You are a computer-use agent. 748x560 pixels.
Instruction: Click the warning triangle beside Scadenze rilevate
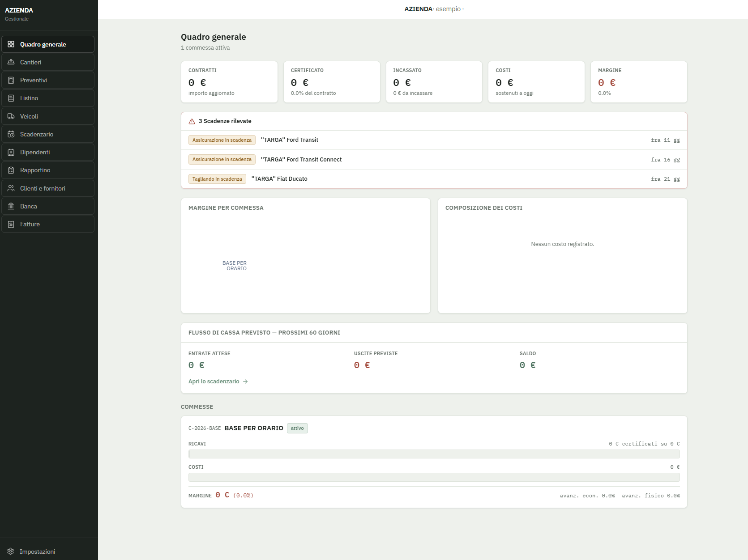pyautogui.click(x=192, y=121)
